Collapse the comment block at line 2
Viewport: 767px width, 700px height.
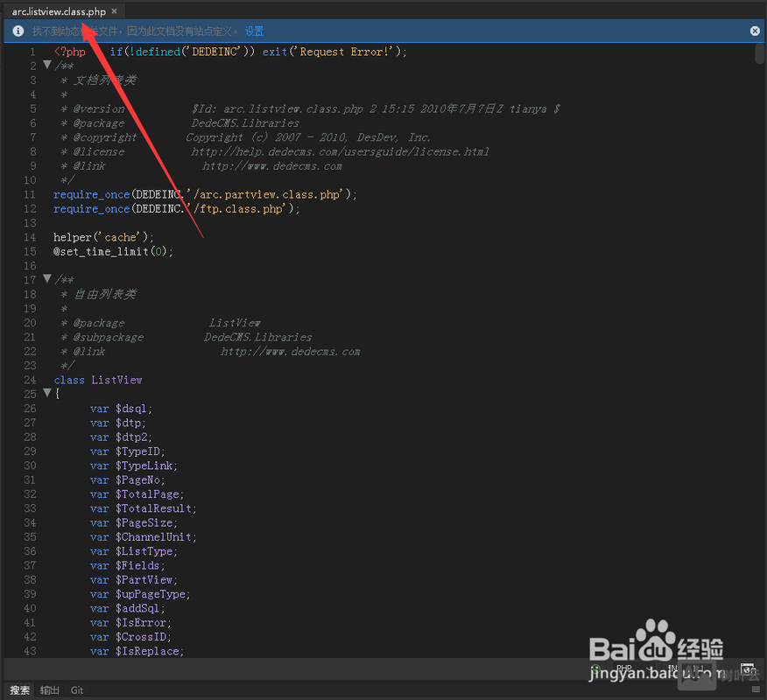coord(47,66)
